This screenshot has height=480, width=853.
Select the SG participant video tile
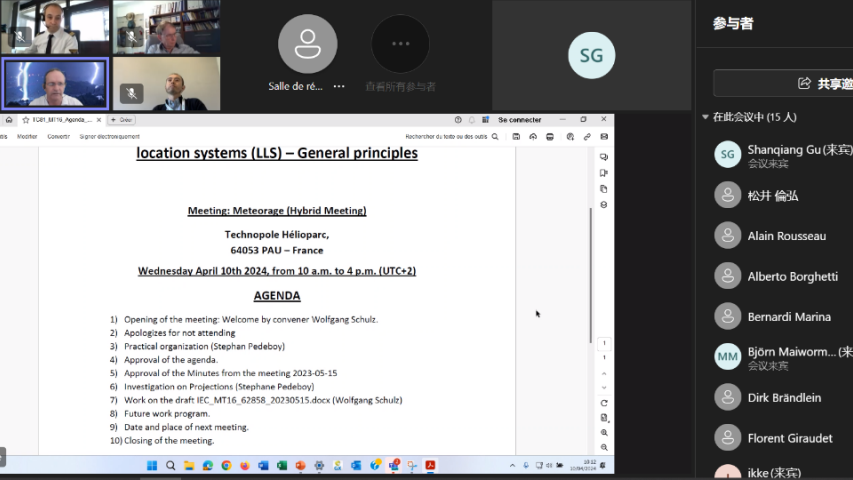pyautogui.click(x=591, y=55)
